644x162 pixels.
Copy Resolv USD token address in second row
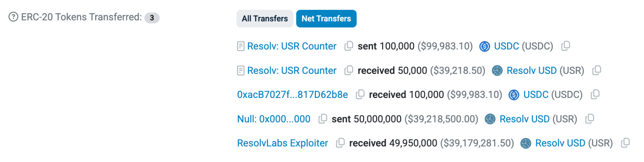pyautogui.click(x=597, y=70)
